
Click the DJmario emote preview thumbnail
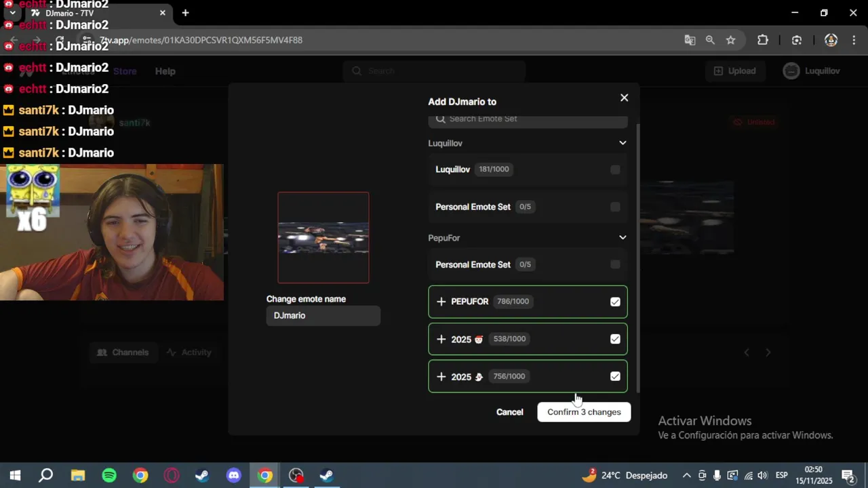coord(323,237)
